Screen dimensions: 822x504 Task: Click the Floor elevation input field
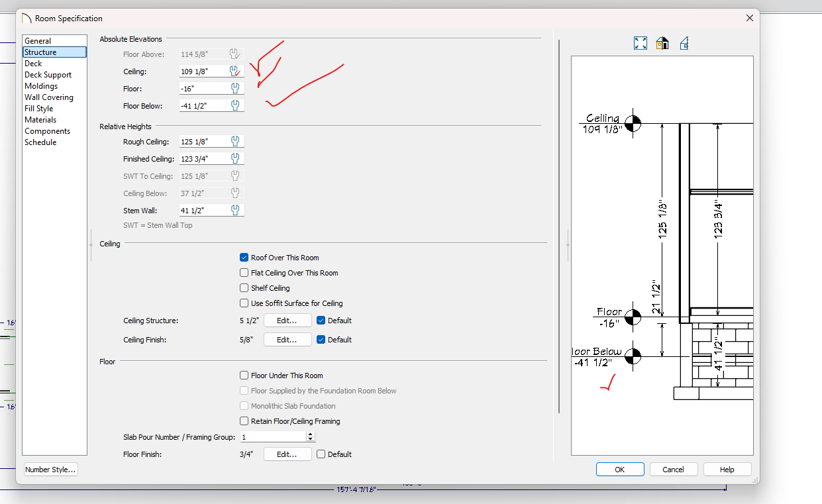tap(203, 88)
